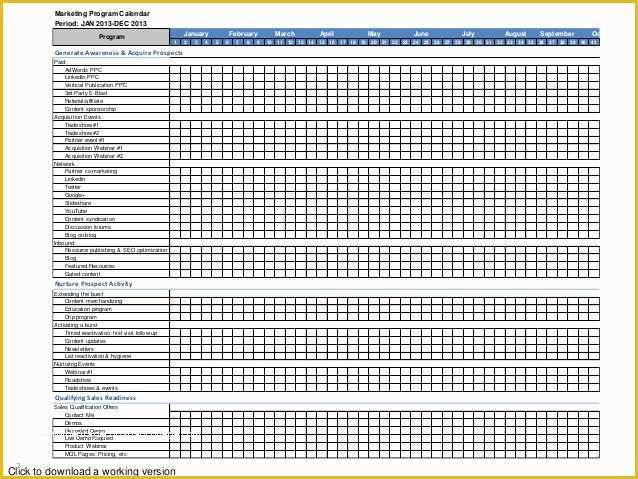Select the Content merchandizing row label
Screen dimensions: 638x479
tap(94, 301)
